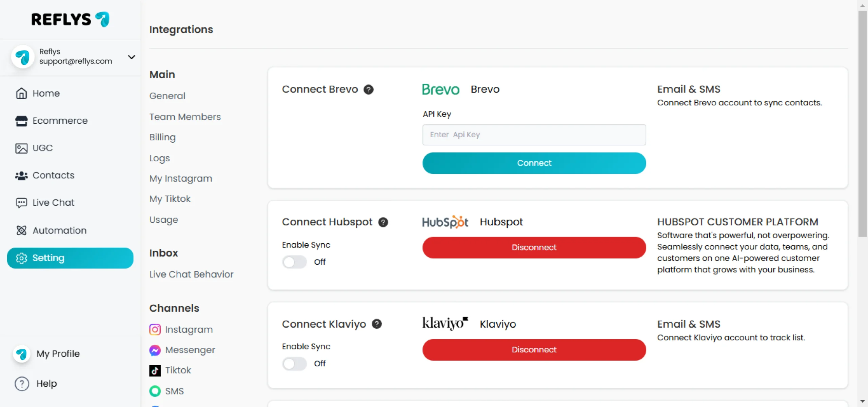Click the Tiktok channel icon
The width and height of the screenshot is (868, 407).
155,370
